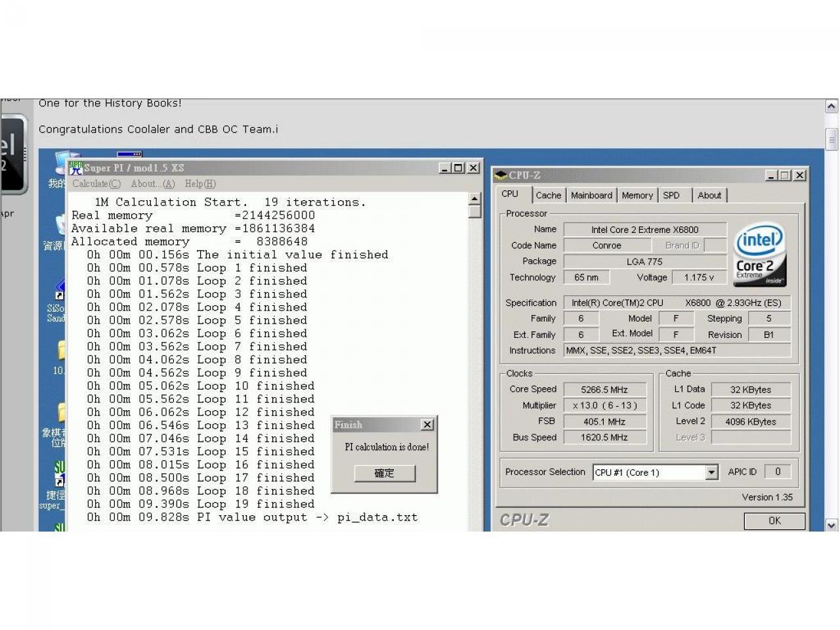Screen dimensions: 840x630
Task: Click the Super PI title bar icon
Action: 75,167
